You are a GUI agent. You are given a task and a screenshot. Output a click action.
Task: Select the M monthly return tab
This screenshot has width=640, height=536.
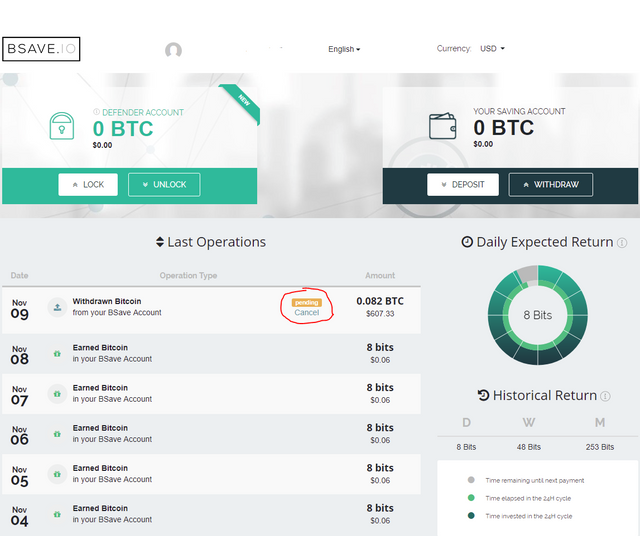coord(600,423)
